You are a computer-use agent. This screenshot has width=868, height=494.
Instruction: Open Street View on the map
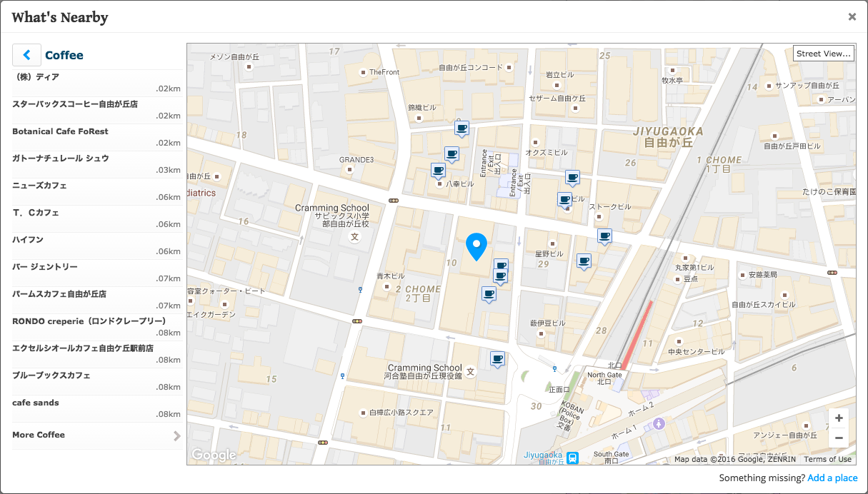click(x=824, y=54)
